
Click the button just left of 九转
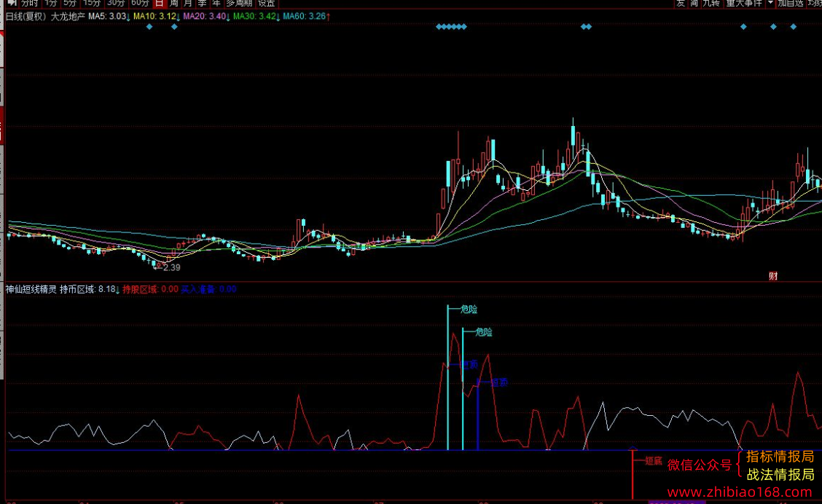[694, 3]
